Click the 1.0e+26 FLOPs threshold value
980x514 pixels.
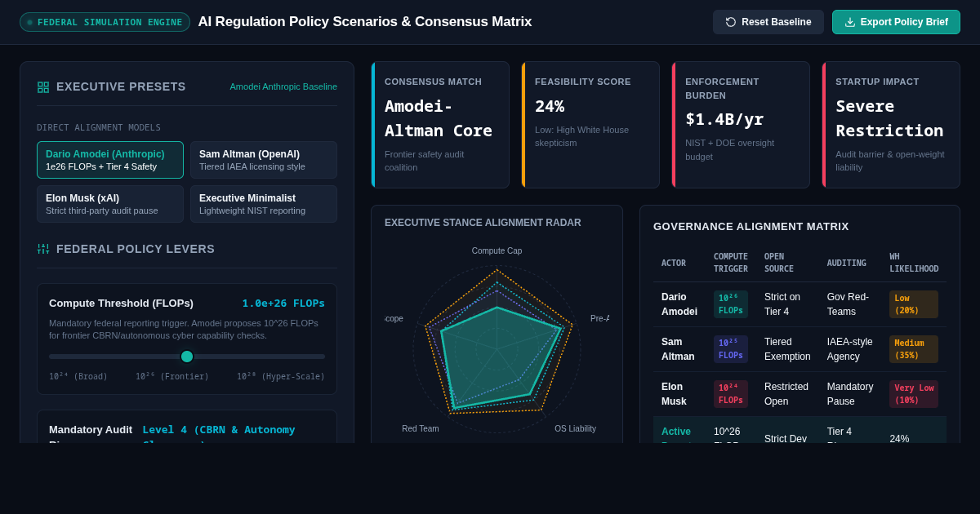[283, 304]
